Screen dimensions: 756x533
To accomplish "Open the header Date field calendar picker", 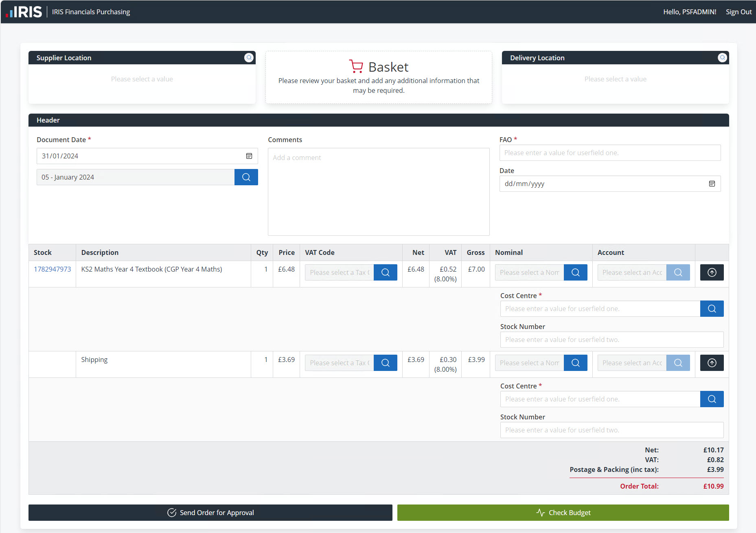I will click(712, 184).
